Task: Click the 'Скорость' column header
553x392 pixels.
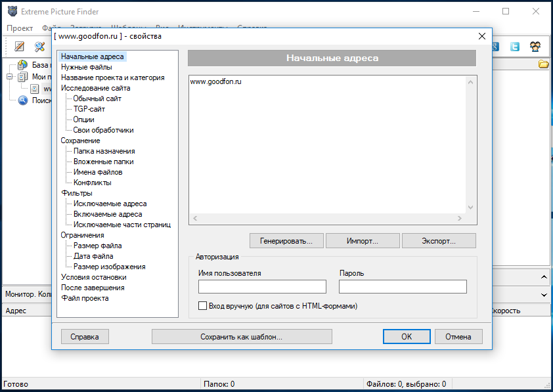Action: tap(506, 311)
